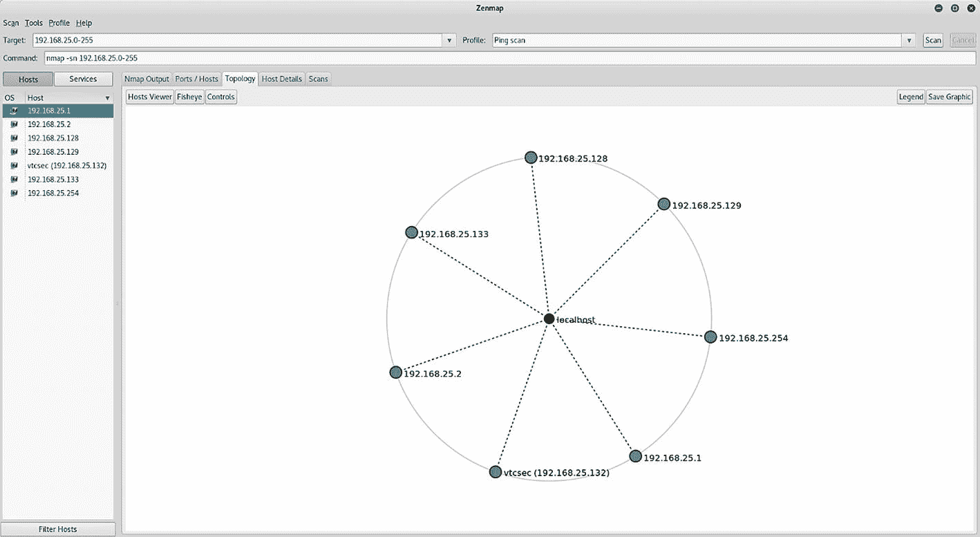Show the Services list panel
This screenshot has height=537, width=980.
83,79
